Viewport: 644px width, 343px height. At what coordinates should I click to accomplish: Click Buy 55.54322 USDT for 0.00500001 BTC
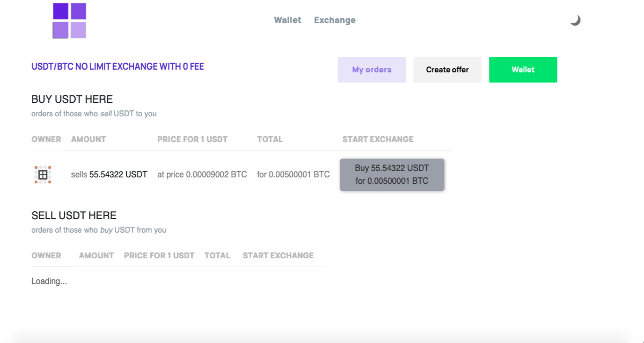coord(392,175)
